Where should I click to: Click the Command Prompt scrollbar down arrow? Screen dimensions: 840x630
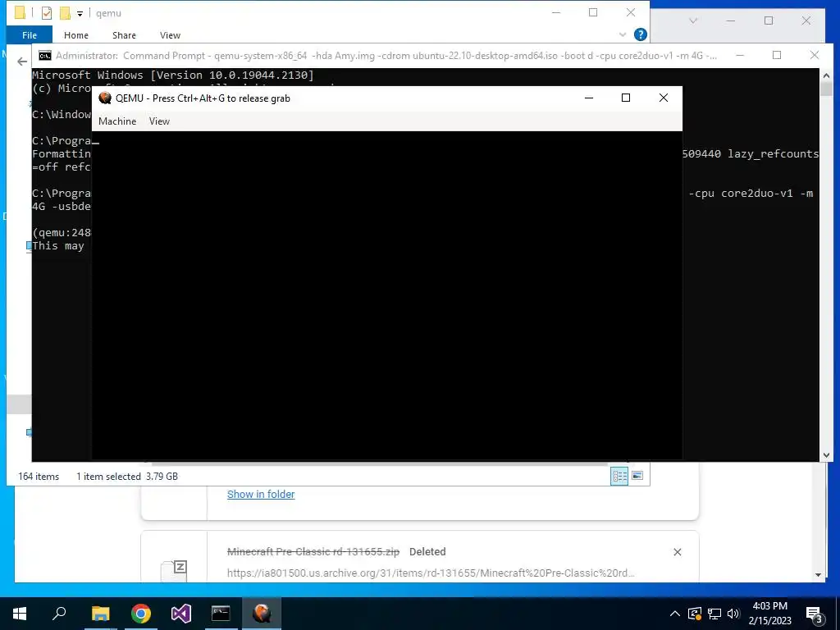pyautogui.click(x=826, y=454)
